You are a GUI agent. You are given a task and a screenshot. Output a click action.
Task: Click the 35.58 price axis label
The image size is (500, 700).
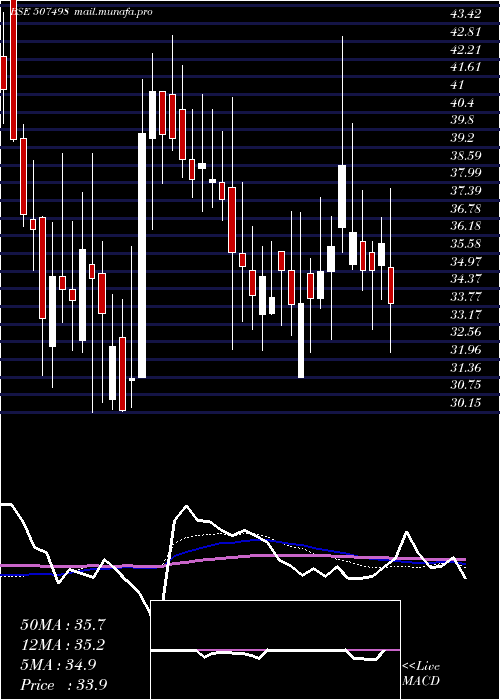[466, 244]
